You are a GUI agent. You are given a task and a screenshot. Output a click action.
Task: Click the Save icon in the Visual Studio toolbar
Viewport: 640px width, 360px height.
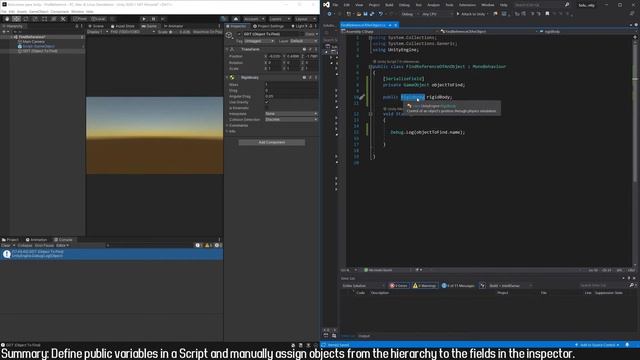pos(365,14)
